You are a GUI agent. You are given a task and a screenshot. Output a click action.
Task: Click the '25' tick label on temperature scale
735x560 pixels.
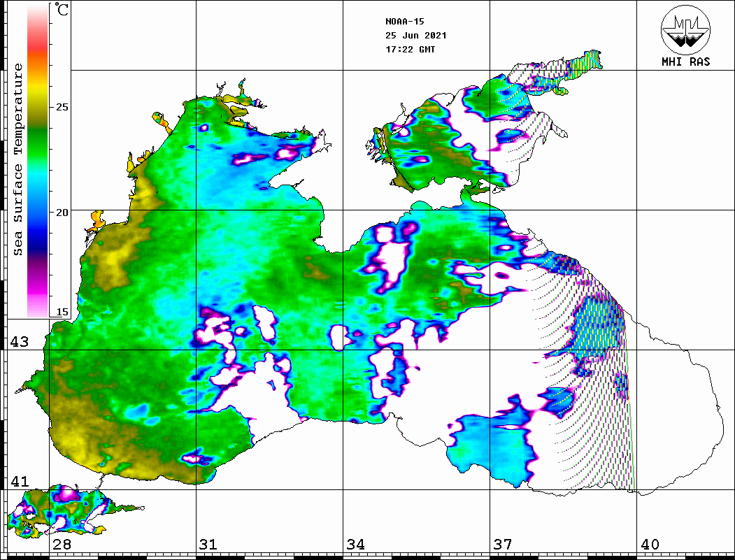point(62,107)
